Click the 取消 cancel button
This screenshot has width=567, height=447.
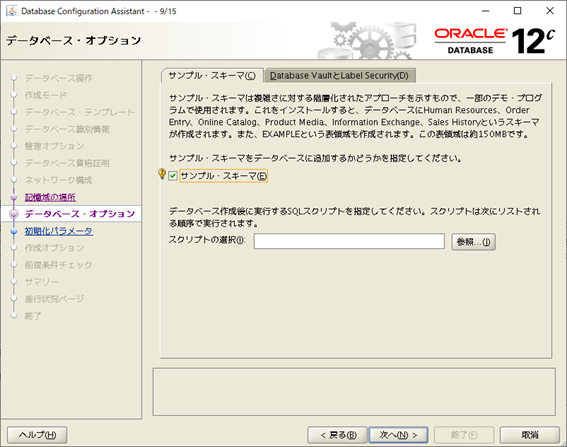[x=530, y=435]
